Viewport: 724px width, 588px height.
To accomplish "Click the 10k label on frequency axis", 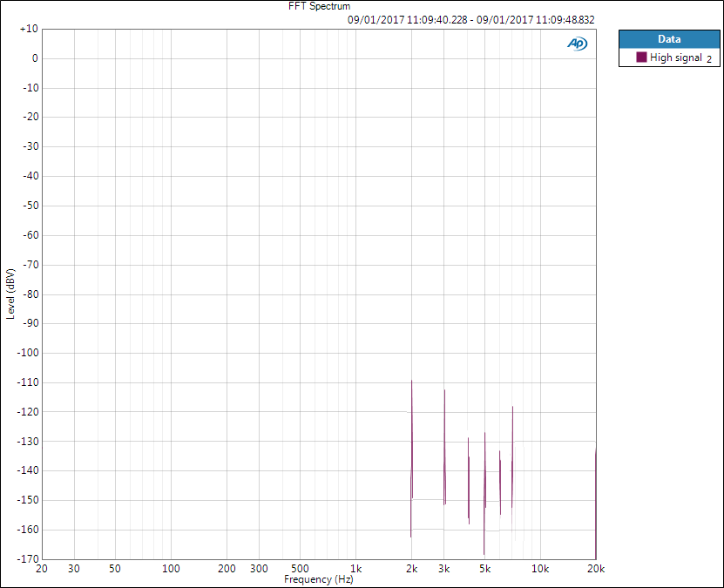I will click(x=540, y=569).
